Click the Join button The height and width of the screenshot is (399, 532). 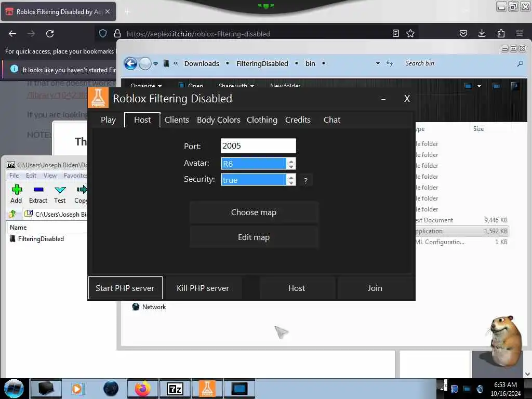coord(375,288)
